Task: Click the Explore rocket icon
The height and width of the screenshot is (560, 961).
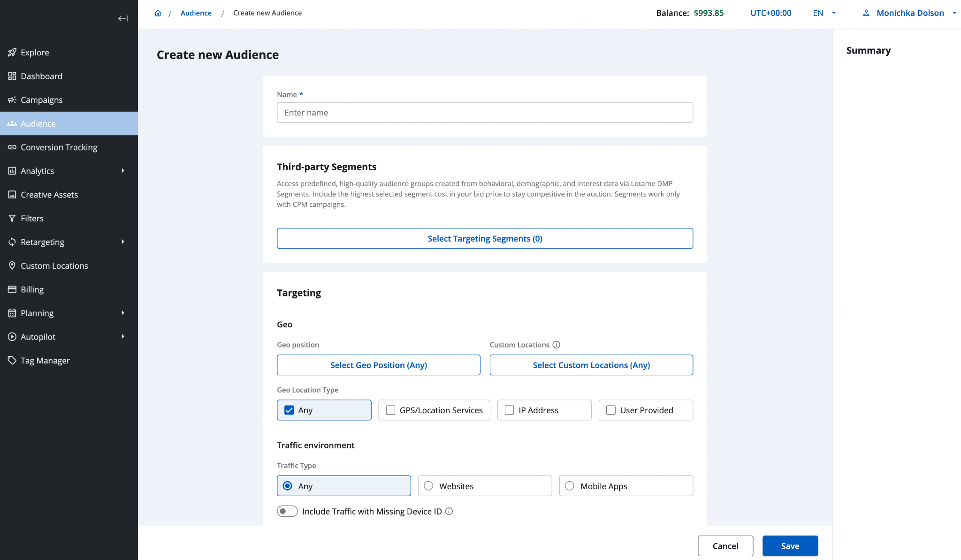Action: coord(12,53)
